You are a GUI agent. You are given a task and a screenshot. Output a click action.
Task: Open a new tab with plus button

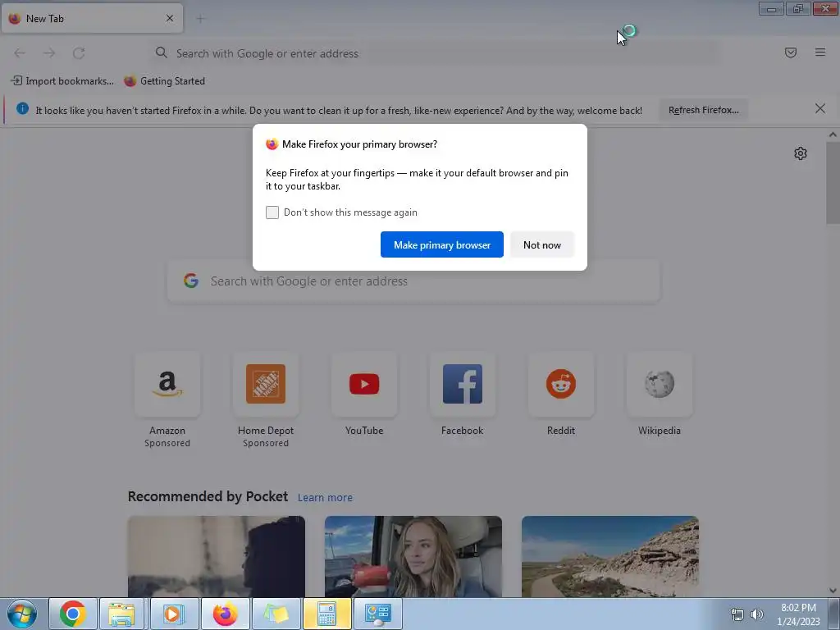200,19
